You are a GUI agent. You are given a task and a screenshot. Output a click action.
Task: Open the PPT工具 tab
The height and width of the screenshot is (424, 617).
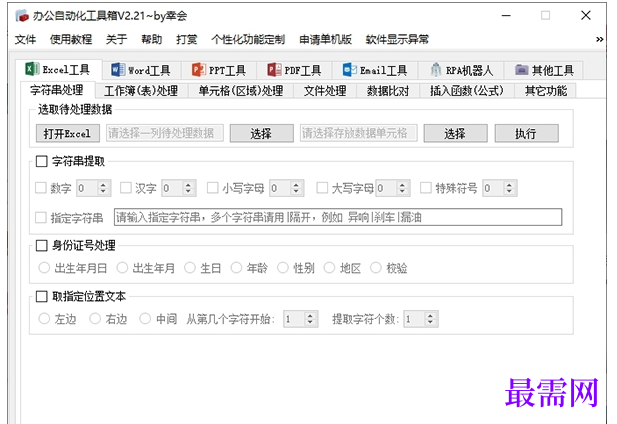(x=219, y=70)
